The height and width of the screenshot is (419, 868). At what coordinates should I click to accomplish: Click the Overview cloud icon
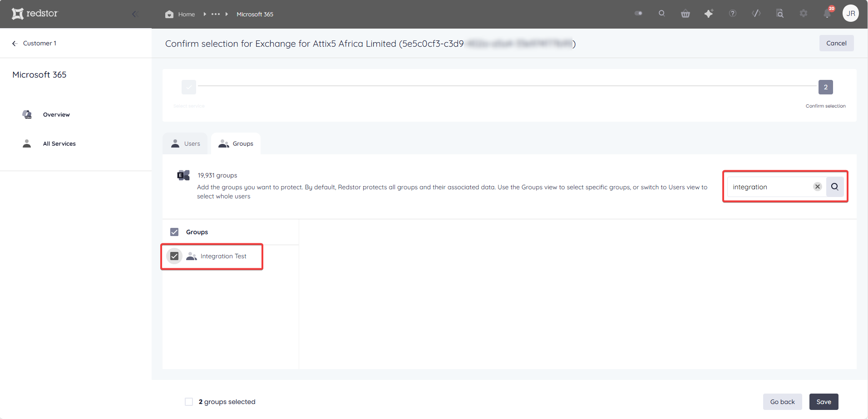(x=27, y=114)
